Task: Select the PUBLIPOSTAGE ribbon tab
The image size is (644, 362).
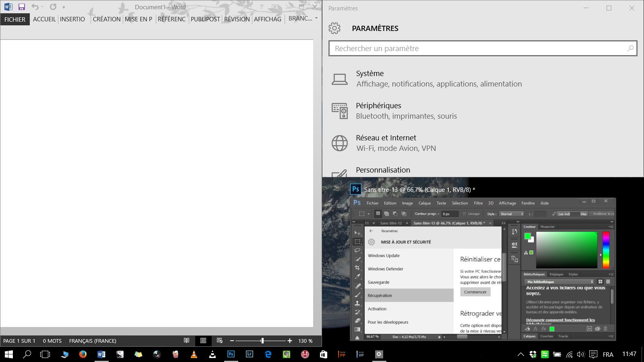Action: tap(205, 19)
